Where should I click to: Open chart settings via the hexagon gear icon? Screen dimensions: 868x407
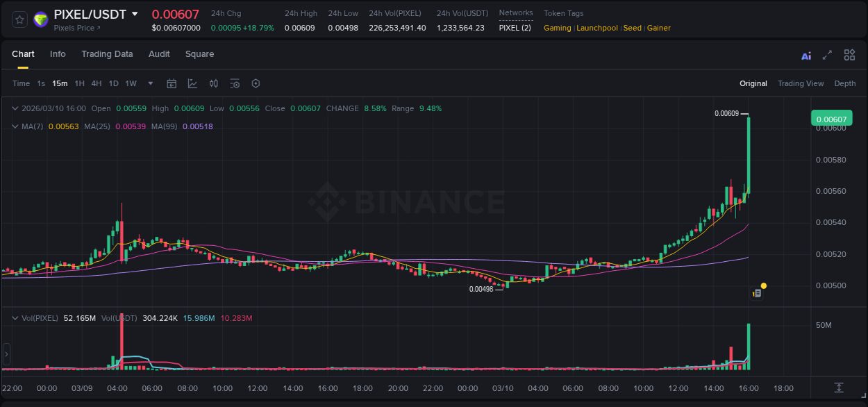click(x=256, y=83)
